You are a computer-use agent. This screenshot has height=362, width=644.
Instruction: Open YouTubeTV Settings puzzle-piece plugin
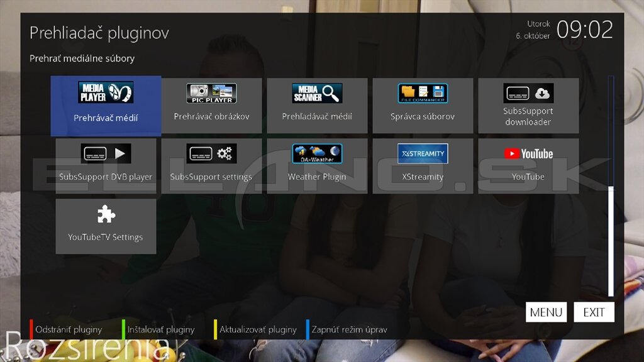pyautogui.click(x=106, y=226)
